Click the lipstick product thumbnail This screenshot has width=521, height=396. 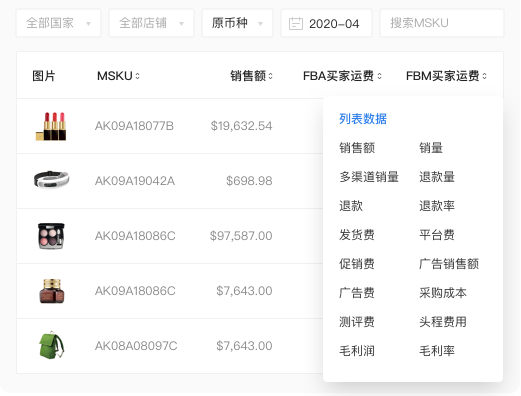[x=51, y=126]
